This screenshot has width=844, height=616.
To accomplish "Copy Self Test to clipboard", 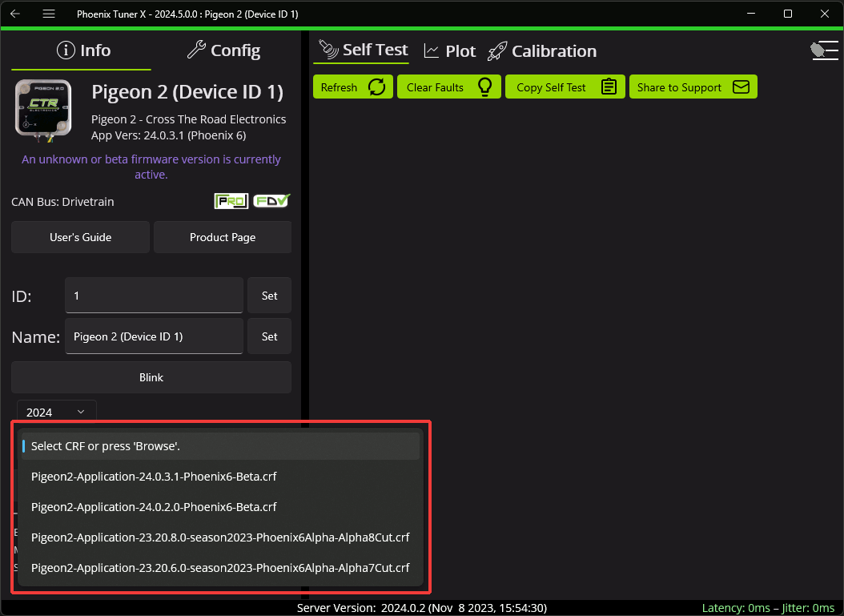I will coord(565,87).
